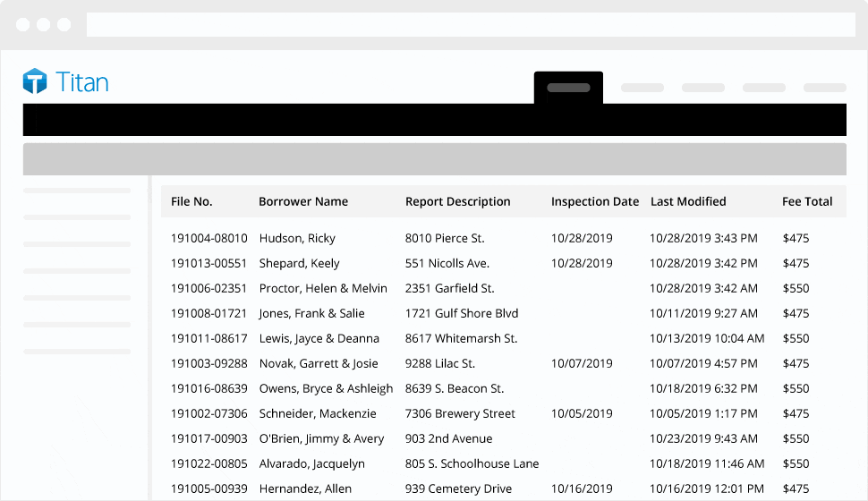Click report 939 Cemetery Drive

click(458, 489)
